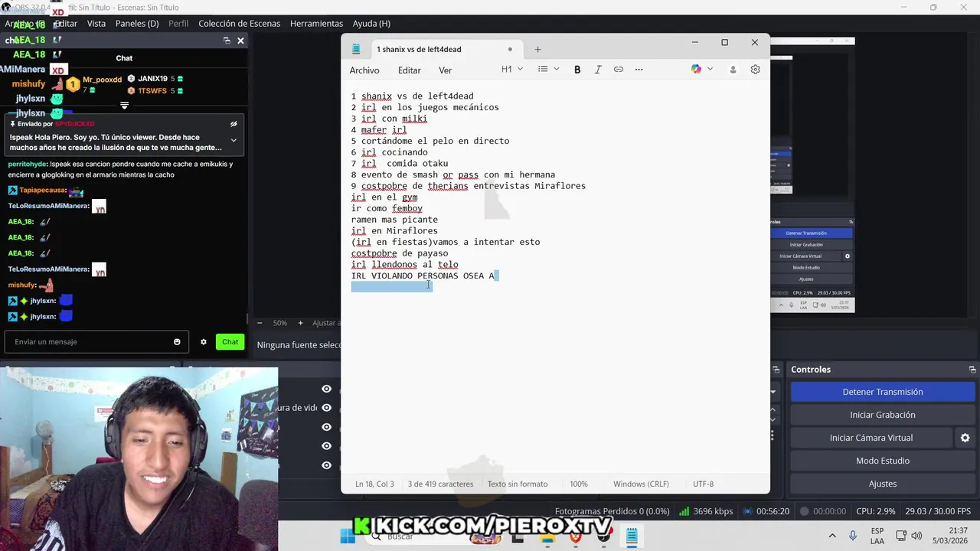Viewport: 980px width, 551px height.
Task: Zoom in OBS preview with plus
Action: [x=300, y=323]
